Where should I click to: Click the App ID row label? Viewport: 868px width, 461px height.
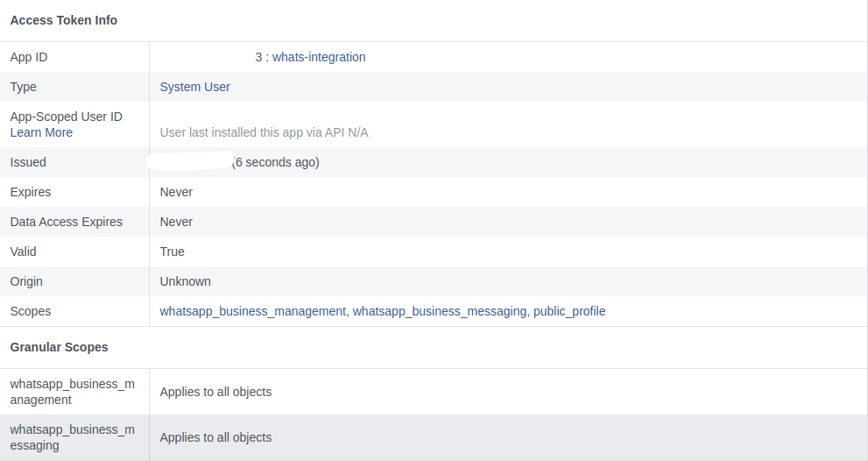coord(29,57)
